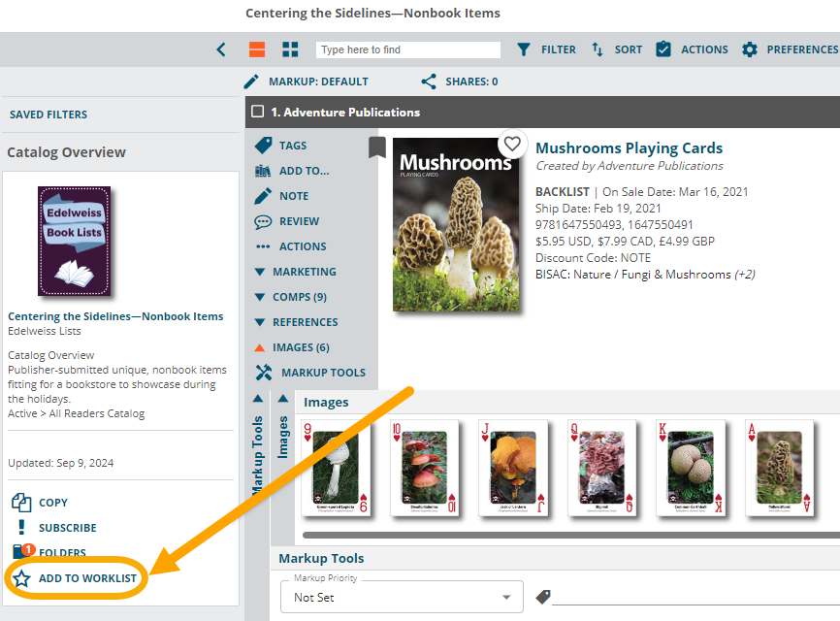Click SHARES: 0 label
The height and width of the screenshot is (621, 840).
(x=472, y=82)
